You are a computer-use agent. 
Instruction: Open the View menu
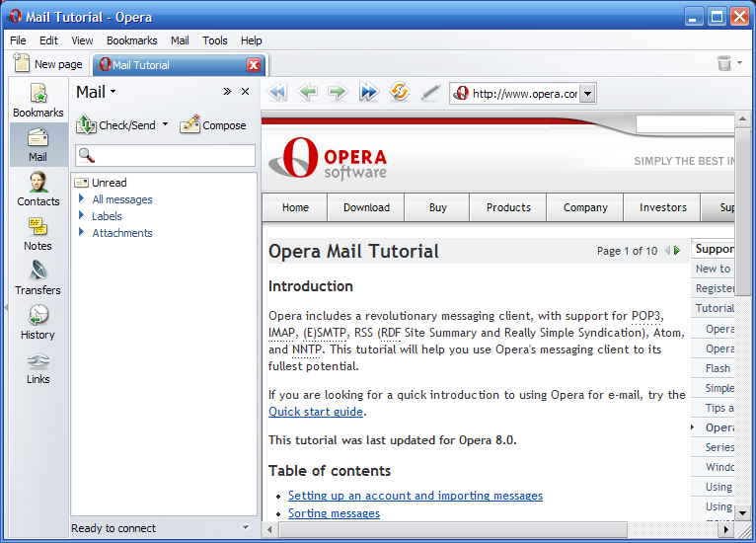[x=82, y=40]
